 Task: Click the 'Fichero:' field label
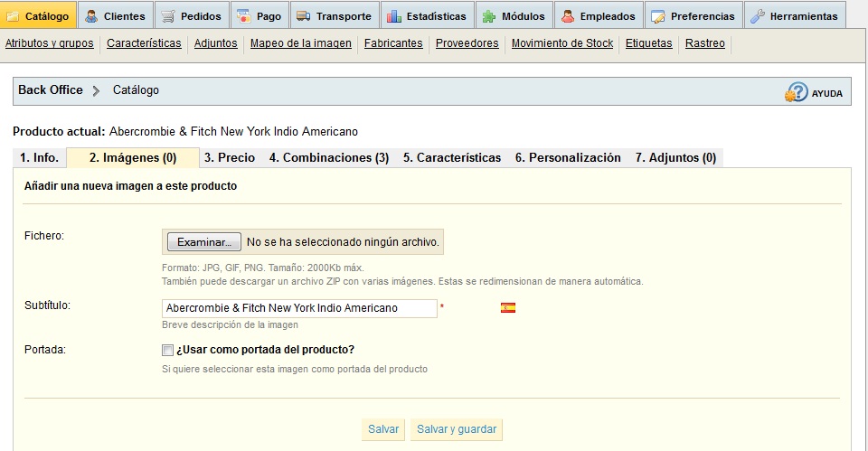click(44, 236)
